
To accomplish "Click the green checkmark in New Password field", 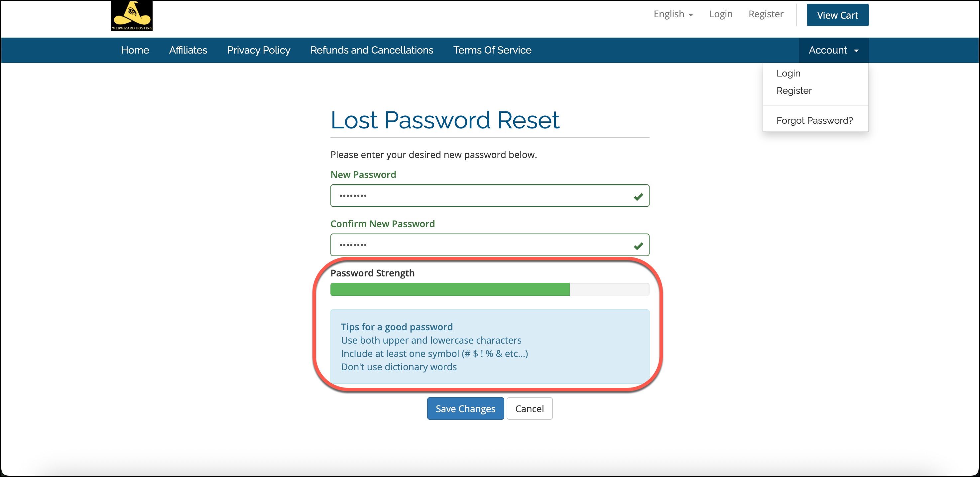I will pos(638,197).
